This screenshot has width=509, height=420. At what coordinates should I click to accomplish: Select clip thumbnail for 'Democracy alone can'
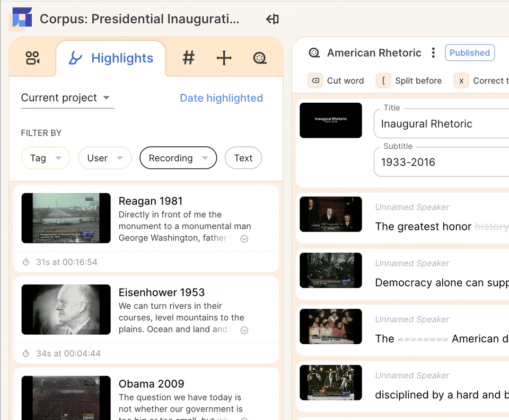(x=331, y=270)
